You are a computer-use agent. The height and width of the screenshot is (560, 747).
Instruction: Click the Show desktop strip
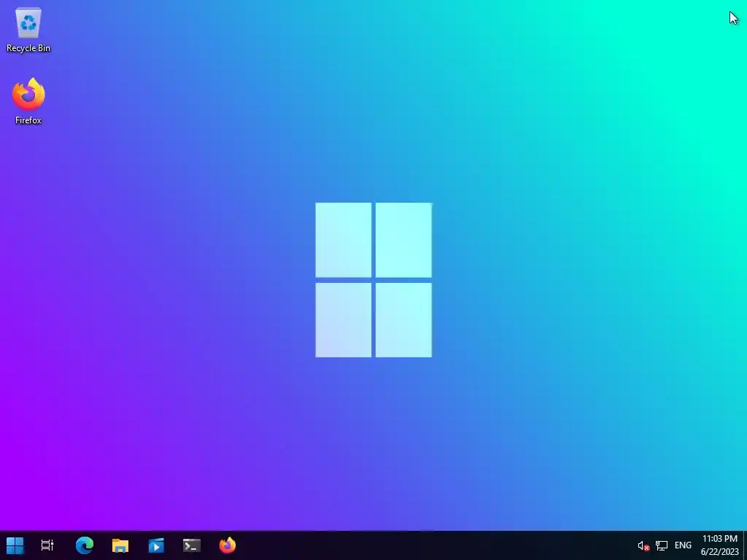pyautogui.click(x=745, y=545)
